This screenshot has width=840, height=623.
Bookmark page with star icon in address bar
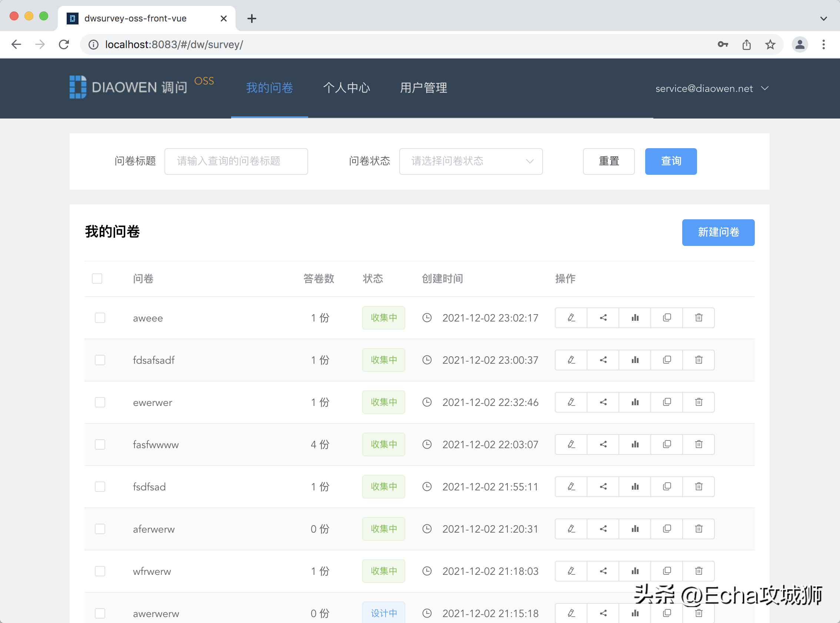click(x=770, y=44)
